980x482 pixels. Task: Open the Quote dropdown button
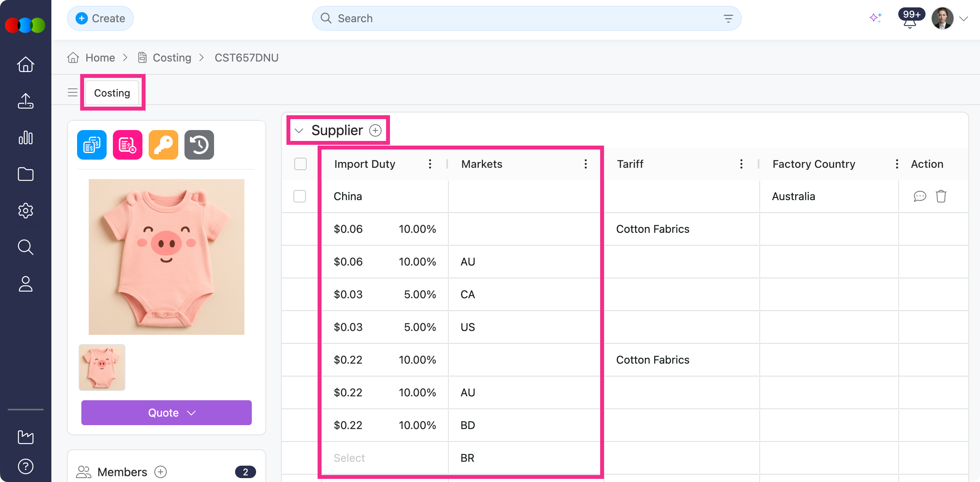coord(167,413)
